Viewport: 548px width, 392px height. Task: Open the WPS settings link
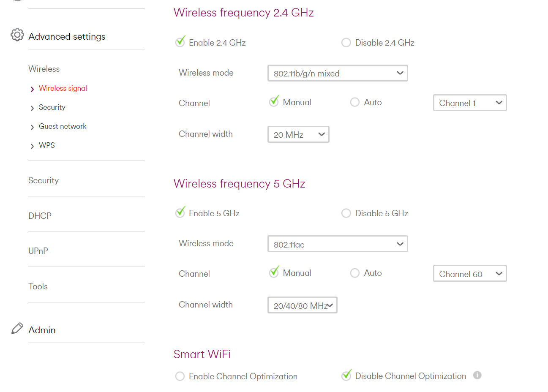pos(46,145)
